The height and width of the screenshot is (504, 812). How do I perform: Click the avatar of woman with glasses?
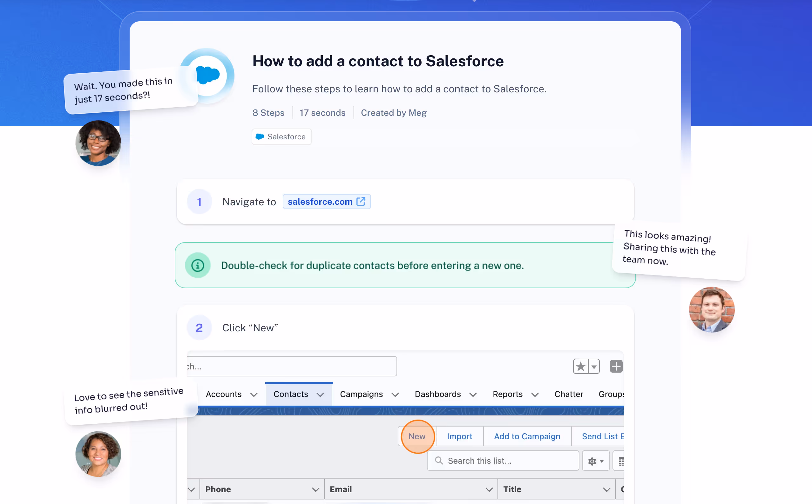coord(98,143)
